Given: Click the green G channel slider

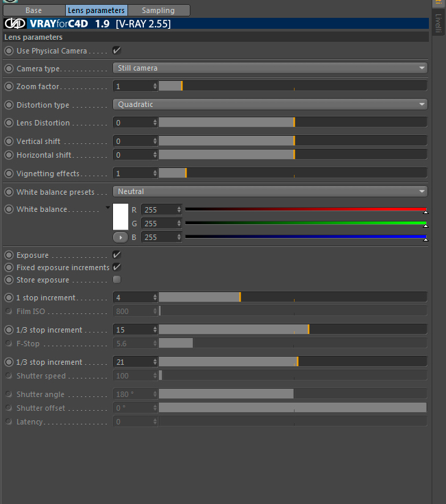Looking at the screenshot, I should point(306,224).
